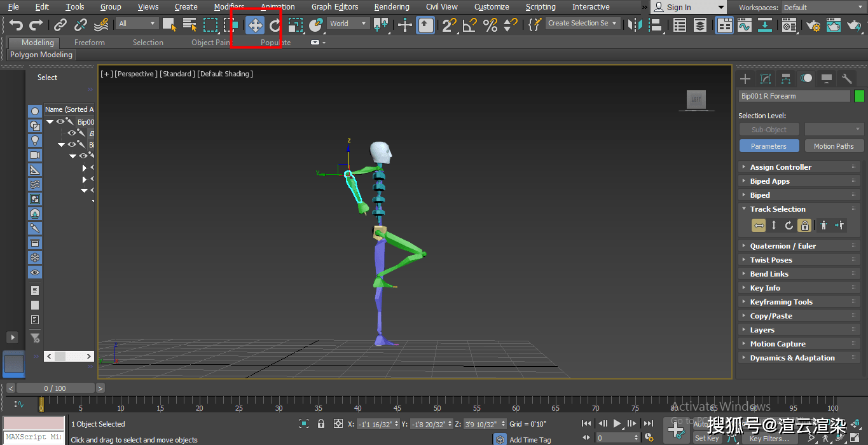The width and height of the screenshot is (868, 445).
Task: Click the Motion Paths button
Action: tap(834, 146)
